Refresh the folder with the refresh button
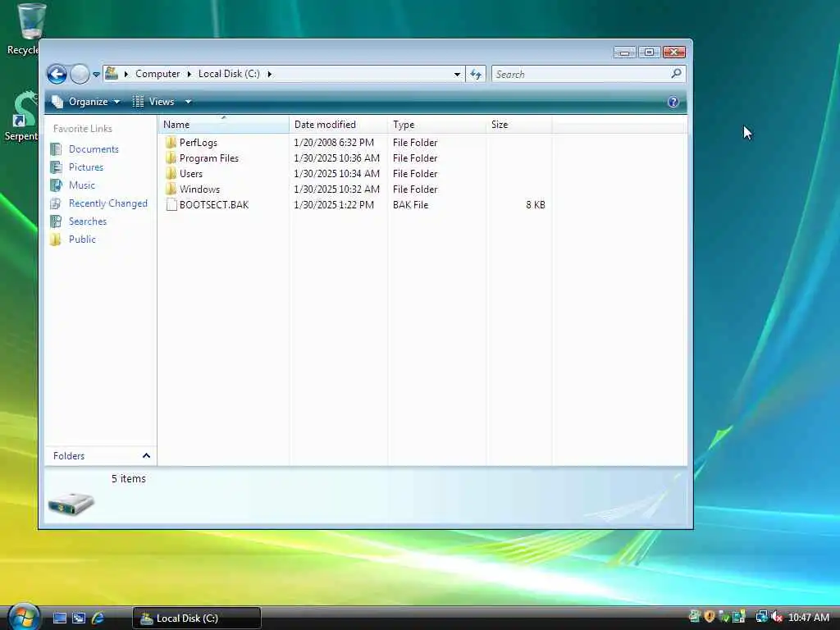 coord(476,74)
